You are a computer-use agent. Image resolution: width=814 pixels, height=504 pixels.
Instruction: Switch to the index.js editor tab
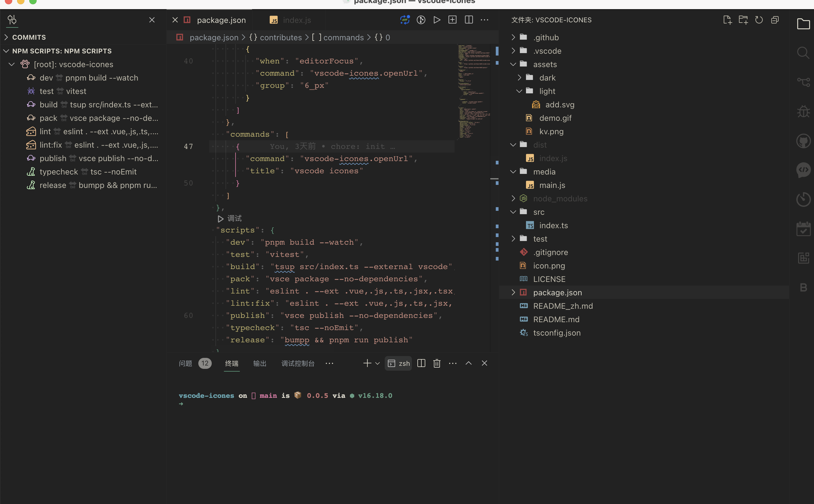click(296, 20)
